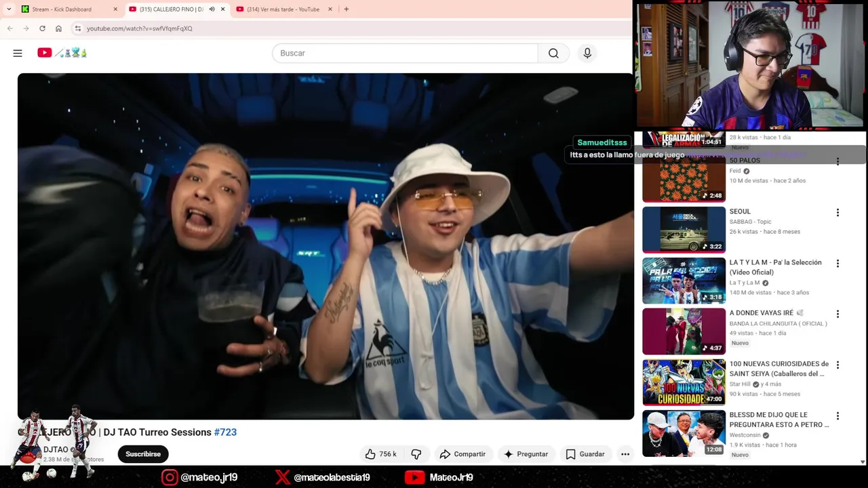Switch to the CALLEJERO FINO YouTube tab
The width and height of the screenshot is (868, 488).
(x=176, y=9)
